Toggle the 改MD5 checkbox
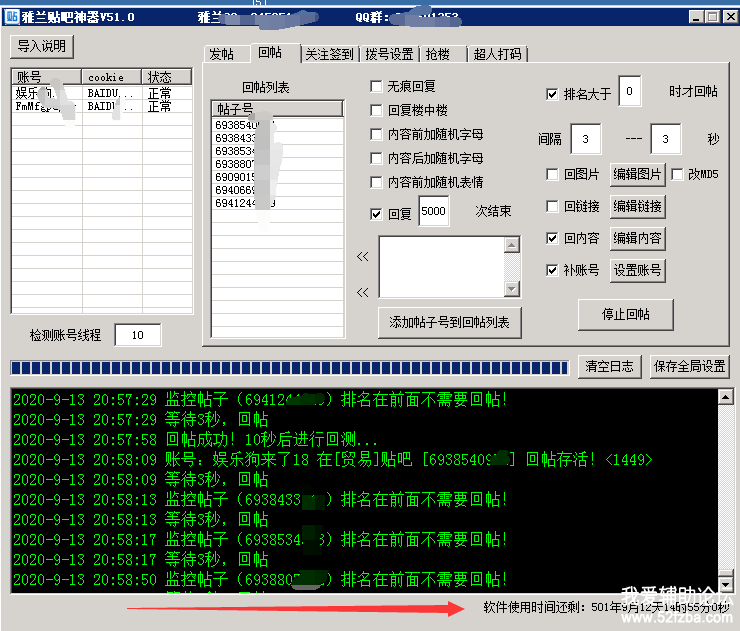Viewport: 740px width, 631px height. [x=677, y=174]
